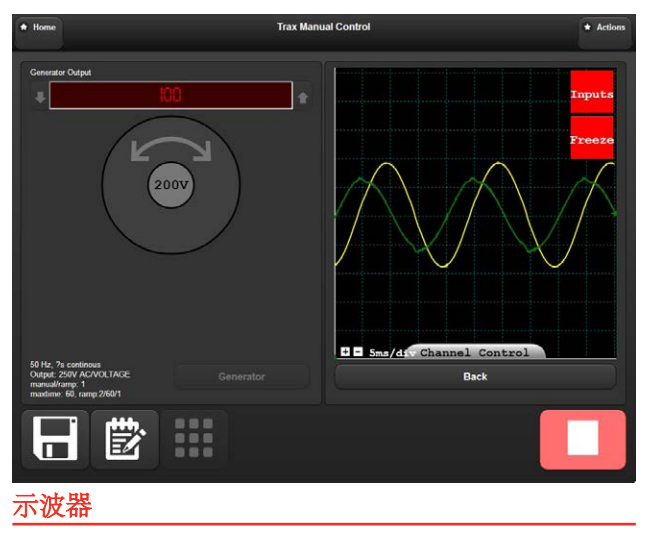Image resolution: width=647 pixels, height=534 pixels.
Task: Expand the Channel Control tab
Action: coord(475,352)
